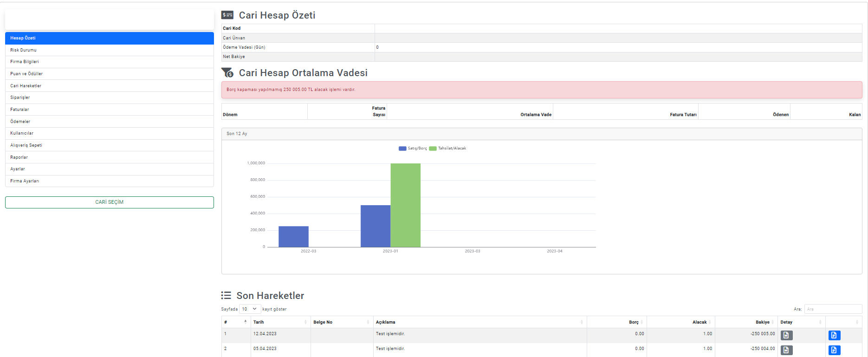This screenshot has height=357, width=868.
Task: Open the records-per-page dropdown showing 10
Action: click(x=249, y=309)
